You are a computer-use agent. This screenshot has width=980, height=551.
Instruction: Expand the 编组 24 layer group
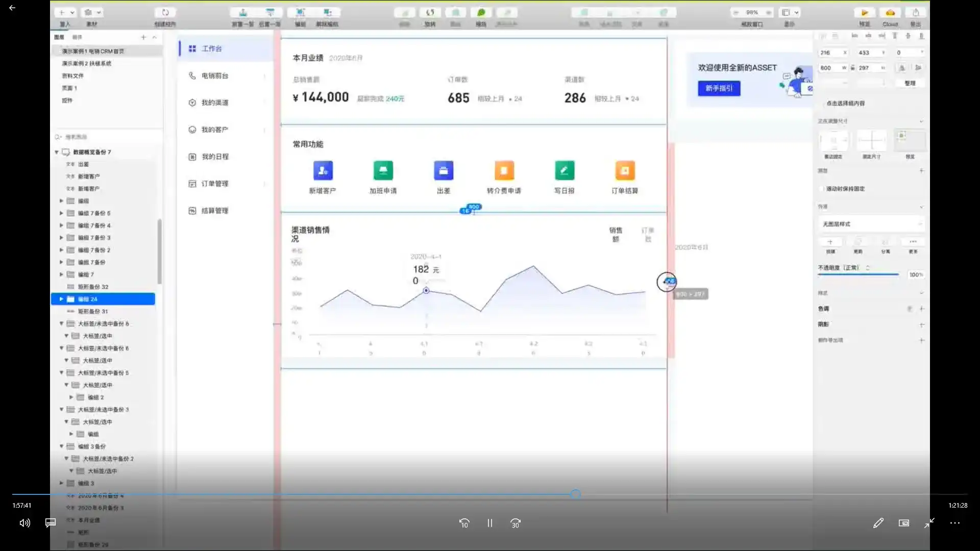(61, 299)
